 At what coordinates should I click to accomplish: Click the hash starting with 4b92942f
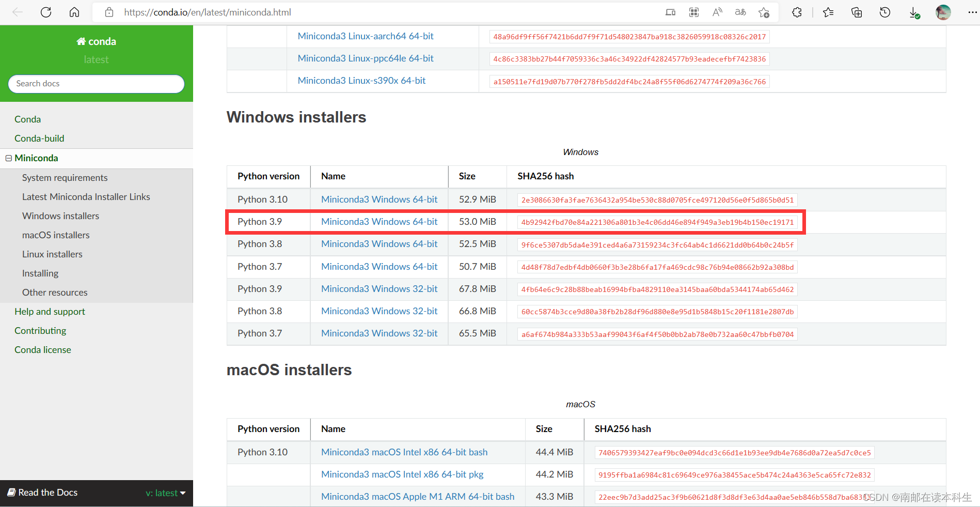click(x=657, y=223)
